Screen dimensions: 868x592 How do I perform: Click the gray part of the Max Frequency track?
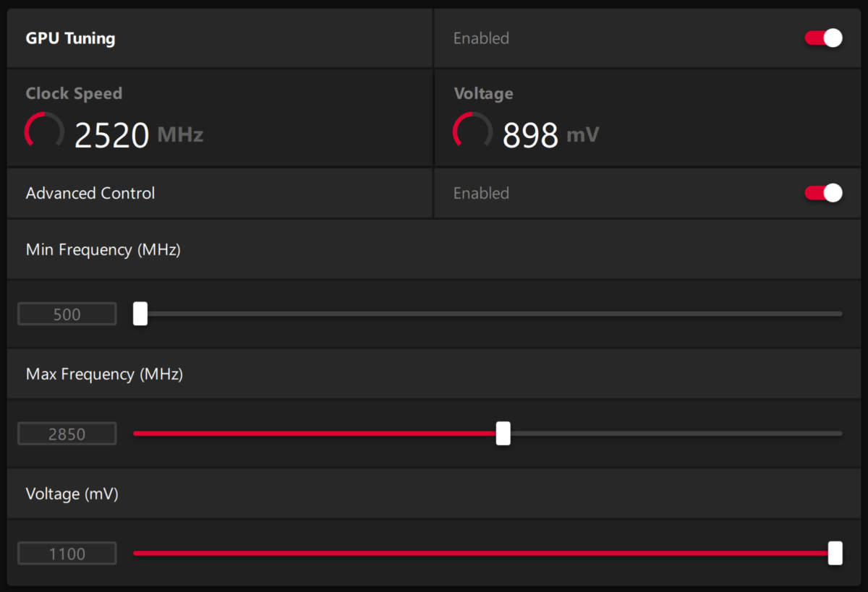point(676,434)
